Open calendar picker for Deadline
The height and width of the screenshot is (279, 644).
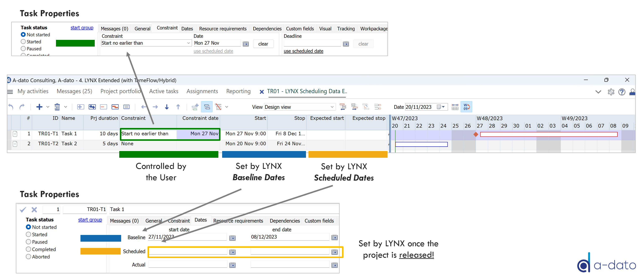(346, 44)
